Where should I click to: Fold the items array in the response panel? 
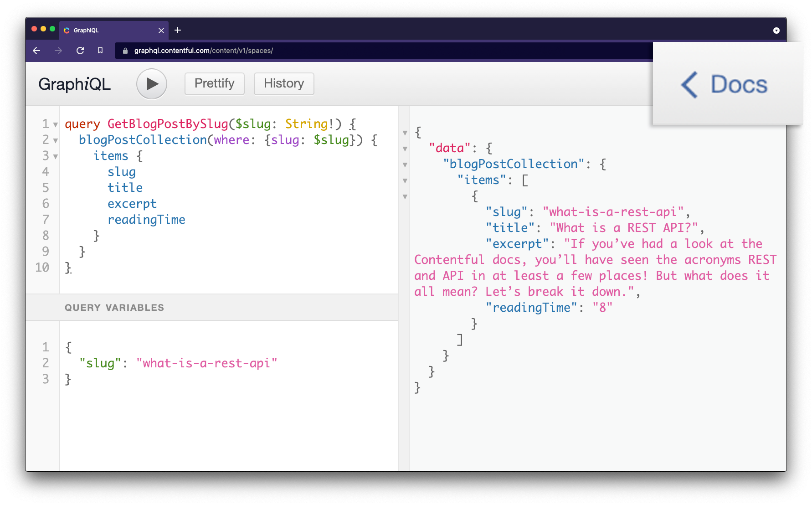405,181
